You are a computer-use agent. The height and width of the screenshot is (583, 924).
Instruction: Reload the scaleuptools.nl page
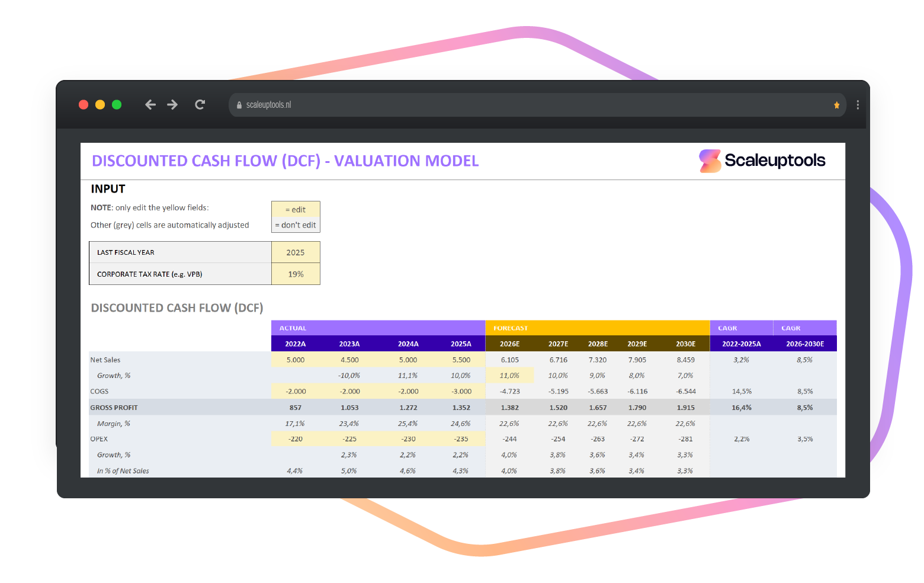point(200,104)
